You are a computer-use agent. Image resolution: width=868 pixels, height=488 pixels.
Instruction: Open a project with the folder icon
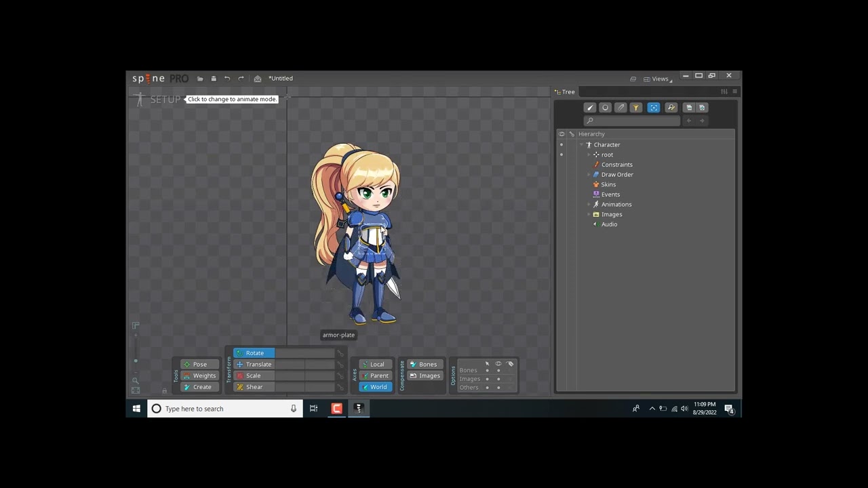click(x=200, y=79)
